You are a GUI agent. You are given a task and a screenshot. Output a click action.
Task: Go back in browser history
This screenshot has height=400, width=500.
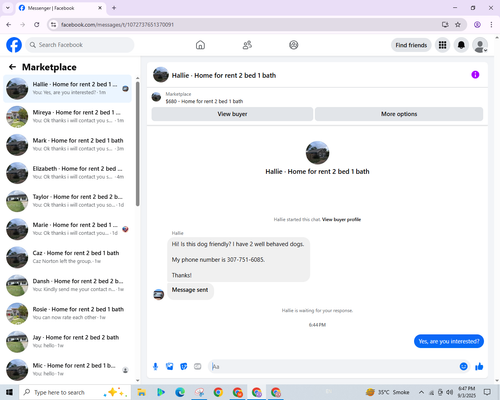pyautogui.click(x=9, y=24)
